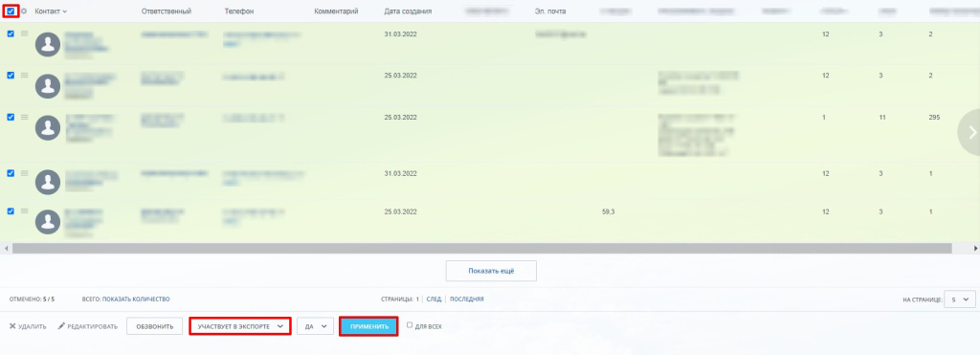Click the pencil Редактировать edit icon
The width and height of the screenshot is (980, 355).
61,326
